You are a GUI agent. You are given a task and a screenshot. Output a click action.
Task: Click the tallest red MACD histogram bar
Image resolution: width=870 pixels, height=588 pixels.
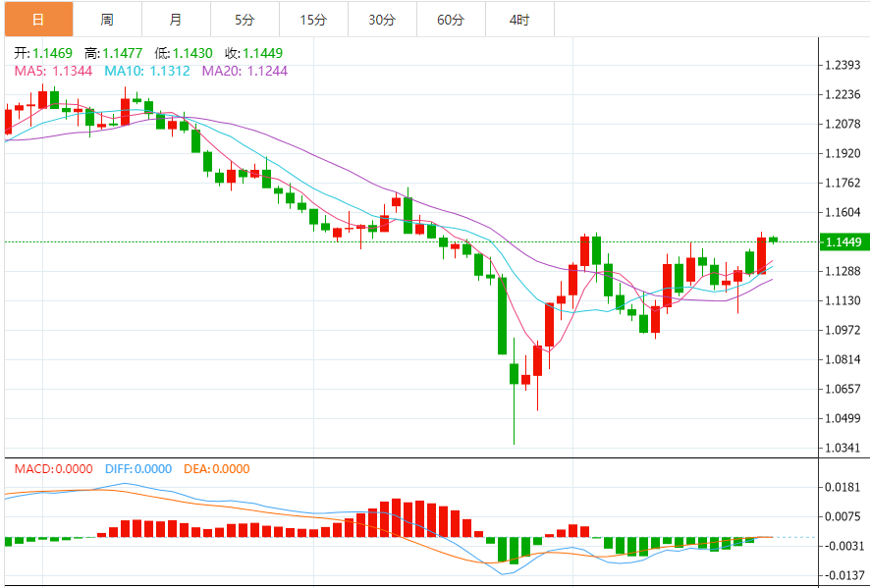pyautogui.click(x=396, y=517)
